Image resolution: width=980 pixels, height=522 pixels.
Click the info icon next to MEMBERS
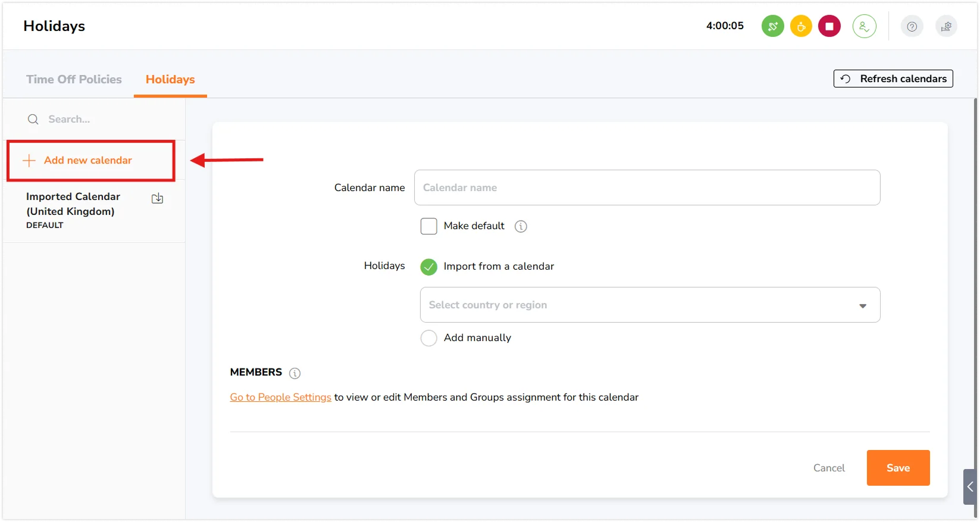tap(295, 373)
